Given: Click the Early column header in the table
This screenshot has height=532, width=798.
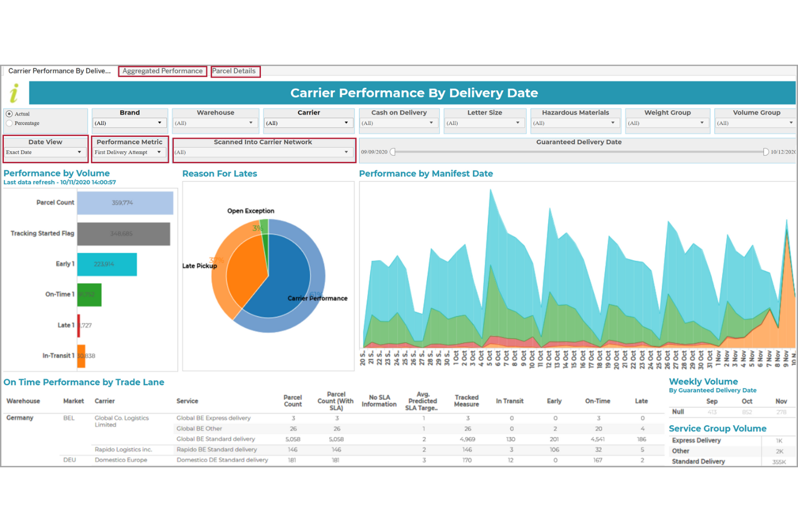Looking at the screenshot, I should (554, 402).
